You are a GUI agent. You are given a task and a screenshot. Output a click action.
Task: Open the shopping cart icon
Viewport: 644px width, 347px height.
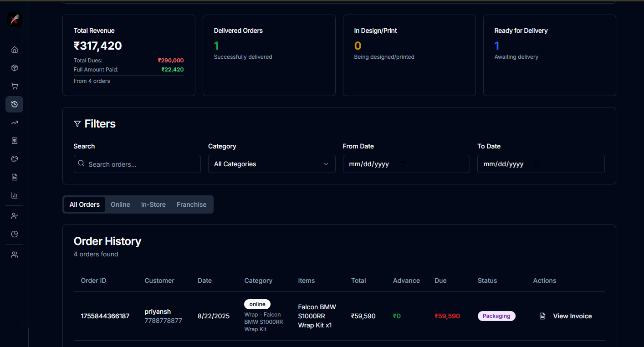[x=14, y=86]
